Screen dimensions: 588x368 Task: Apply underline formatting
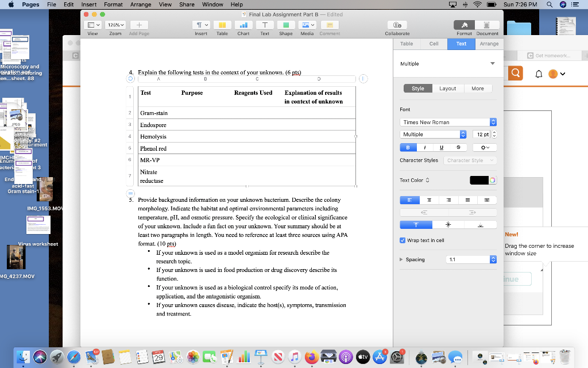[x=440, y=147]
